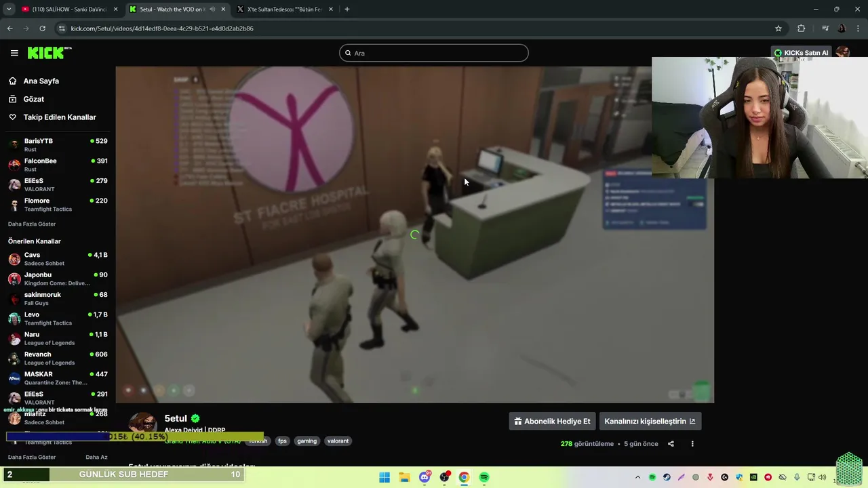This screenshot has height=488, width=868.
Task: Open browser extensions menu
Action: (x=801, y=28)
